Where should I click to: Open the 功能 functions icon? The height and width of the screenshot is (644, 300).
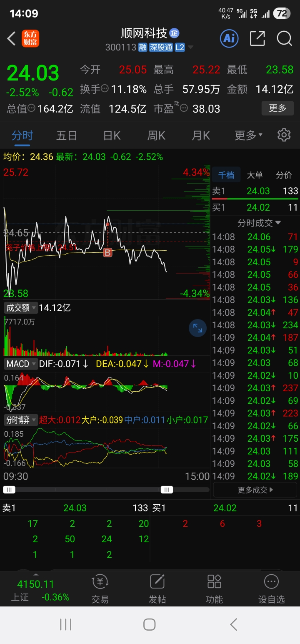pyautogui.click(x=214, y=589)
